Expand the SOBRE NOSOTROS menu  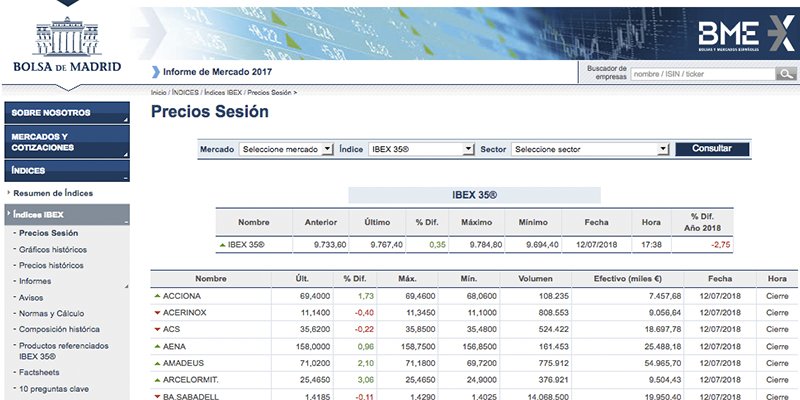click(67, 113)
